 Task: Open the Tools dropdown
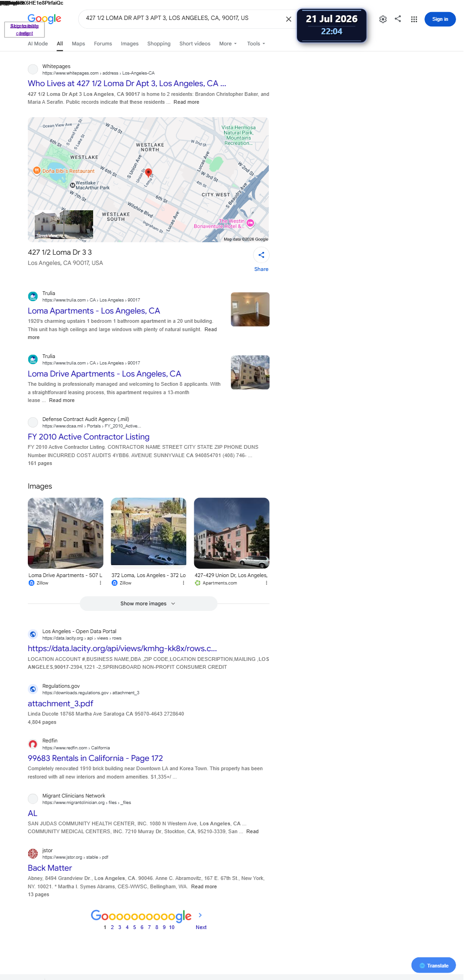256,44
